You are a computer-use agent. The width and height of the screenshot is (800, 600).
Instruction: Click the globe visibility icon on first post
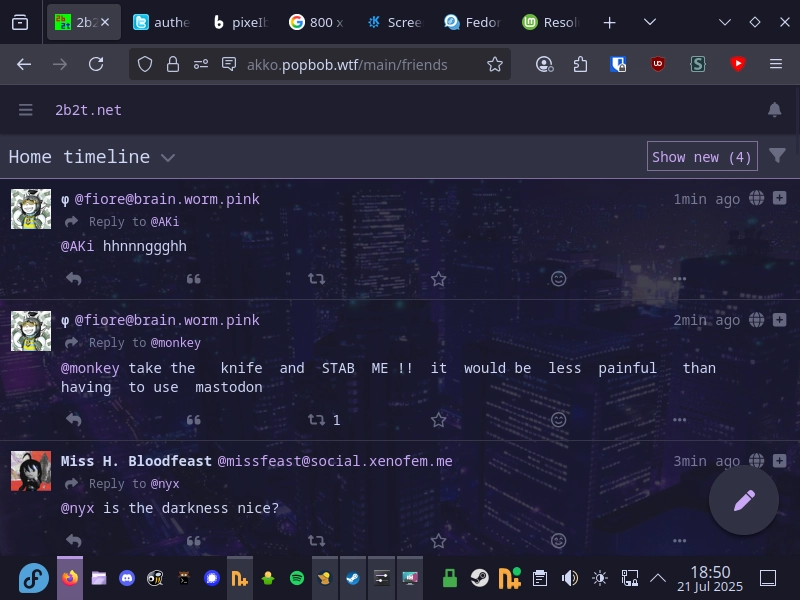coord(756,199)
